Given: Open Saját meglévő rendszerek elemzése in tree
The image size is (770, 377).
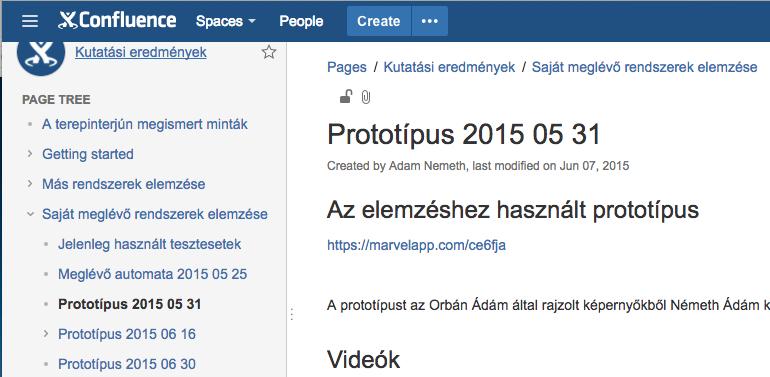Looking at the screenshot, I should point(155,214).
